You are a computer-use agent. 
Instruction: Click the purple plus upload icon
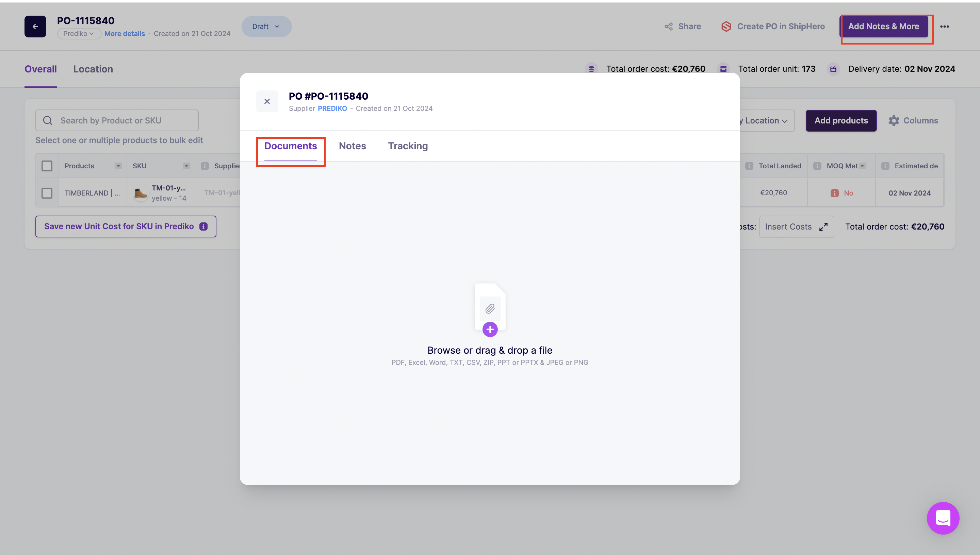pyautogui.click(x=490, y=329)
